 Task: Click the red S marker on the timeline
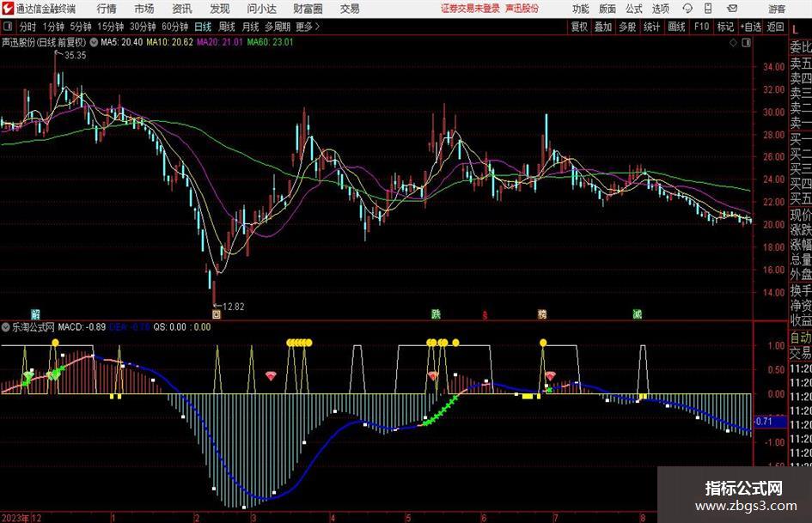pos(485,315)
